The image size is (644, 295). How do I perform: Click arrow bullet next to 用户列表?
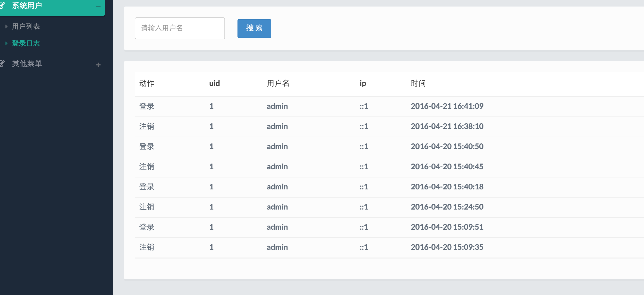[x=6, y=27]
